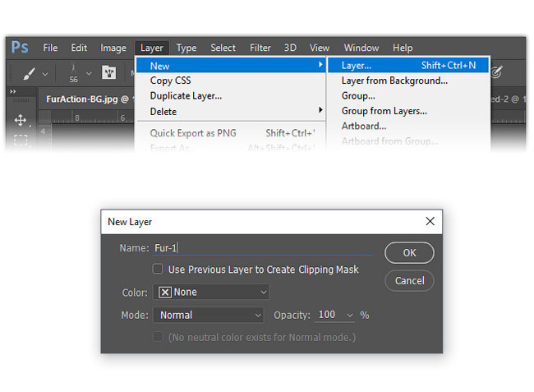Open the Color dropdown showing None

point(211,292)
